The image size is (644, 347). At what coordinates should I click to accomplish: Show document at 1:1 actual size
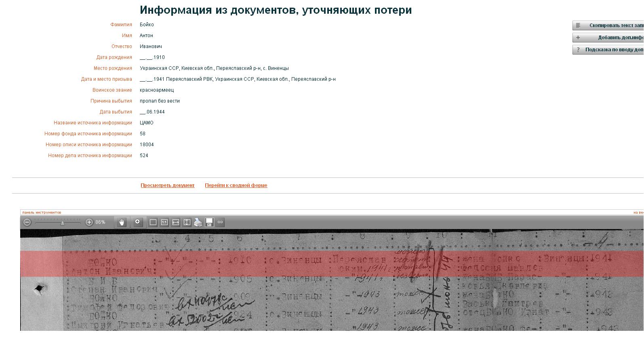(164, 222)
